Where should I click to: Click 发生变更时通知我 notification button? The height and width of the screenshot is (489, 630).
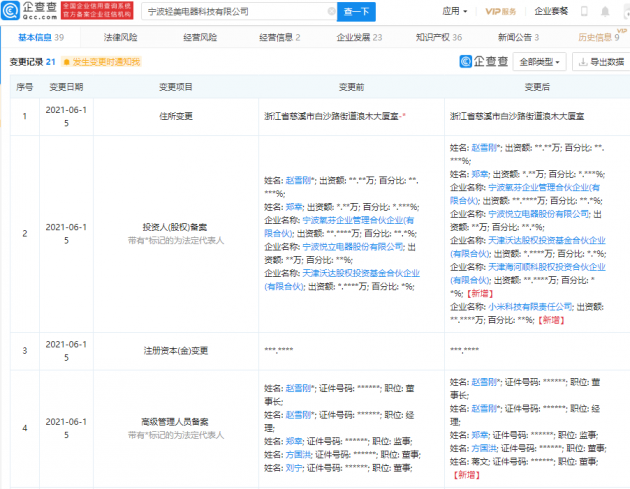(101, 62)
